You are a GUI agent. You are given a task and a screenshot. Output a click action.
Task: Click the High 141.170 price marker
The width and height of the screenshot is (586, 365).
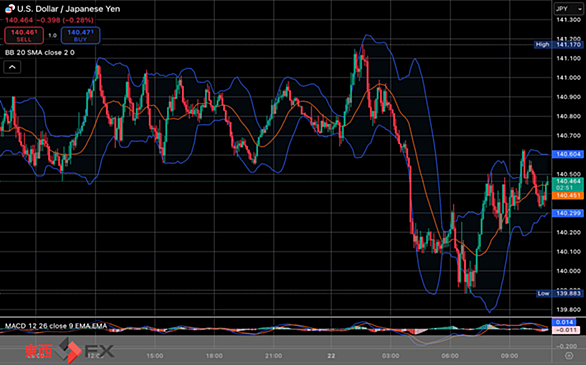pos(559,44)
